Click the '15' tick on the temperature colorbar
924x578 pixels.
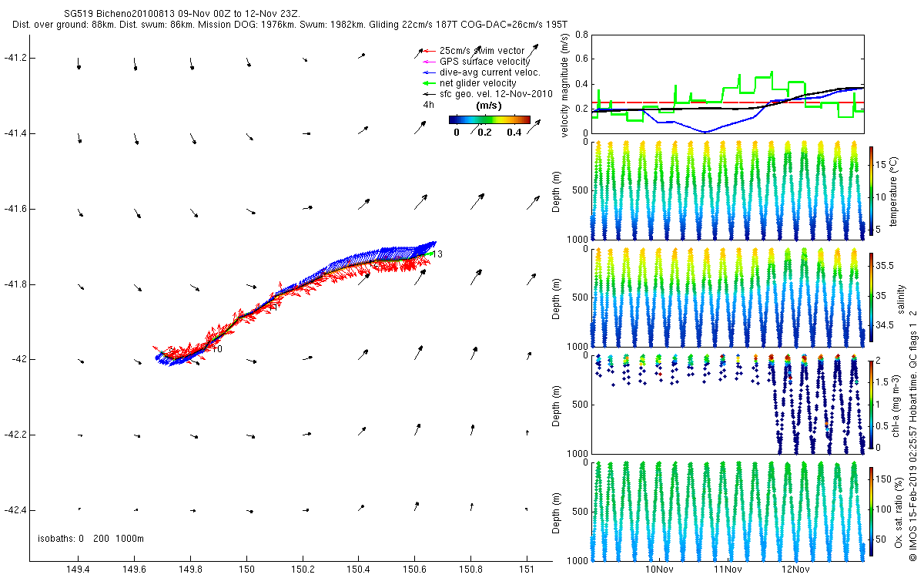(880, 164)
